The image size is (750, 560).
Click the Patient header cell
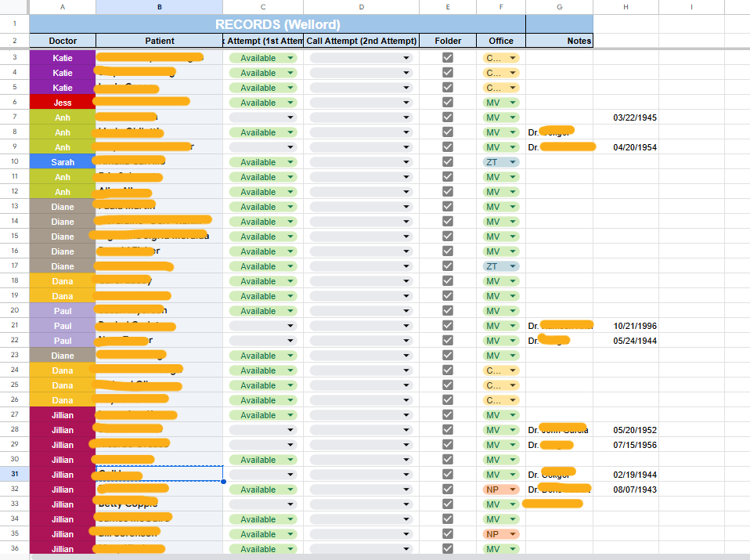point(159,41)
